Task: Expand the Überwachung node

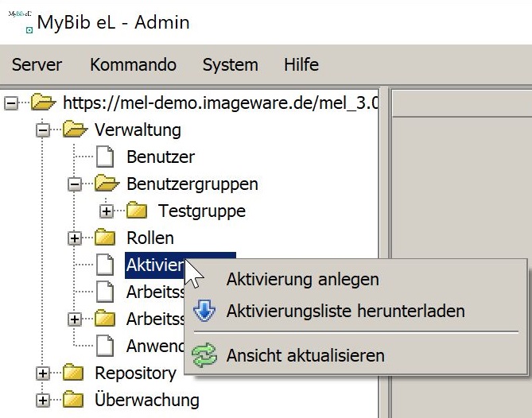Action: 43,401
